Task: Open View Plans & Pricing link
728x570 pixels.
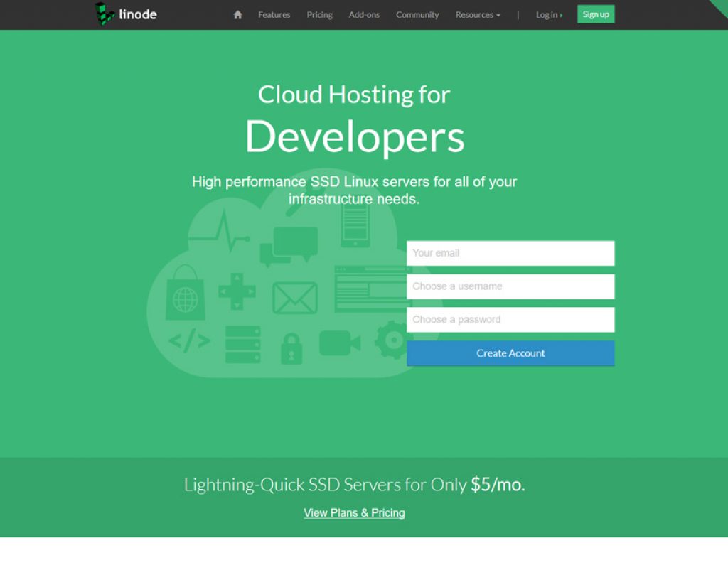Action: (x=354, y=513)
